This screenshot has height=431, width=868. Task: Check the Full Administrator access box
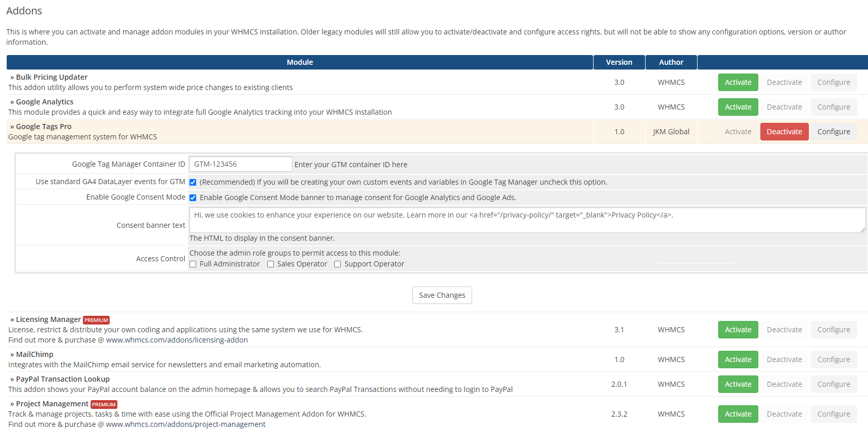193,264
